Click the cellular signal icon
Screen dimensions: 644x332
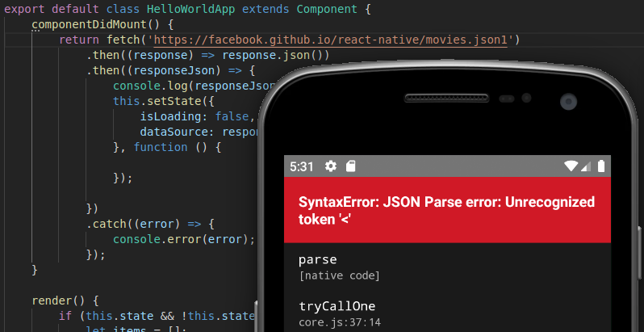coord(586,166)
